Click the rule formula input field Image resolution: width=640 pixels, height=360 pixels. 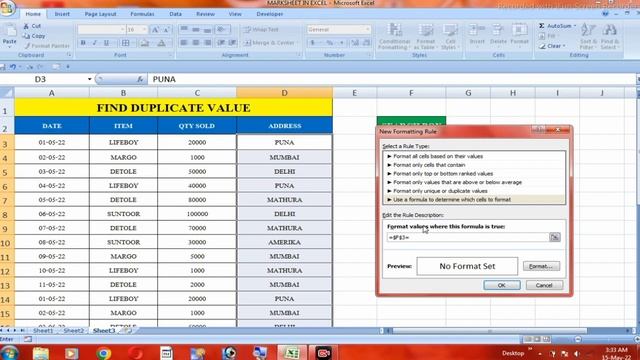[468, 237]
